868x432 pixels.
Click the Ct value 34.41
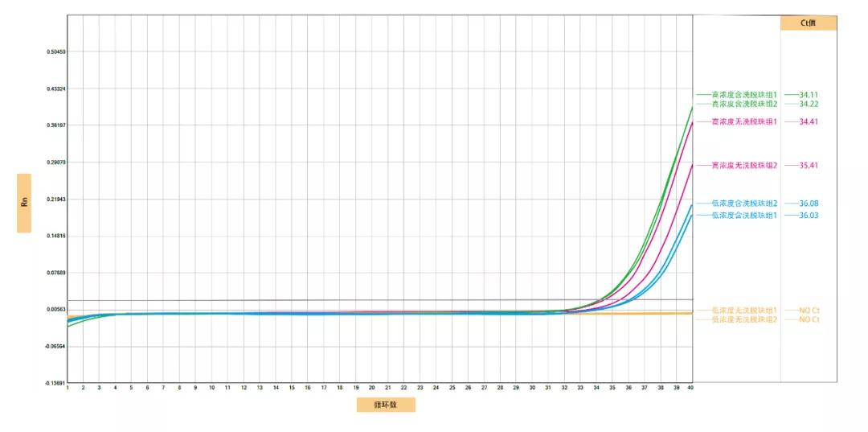(x=809, y=121)
